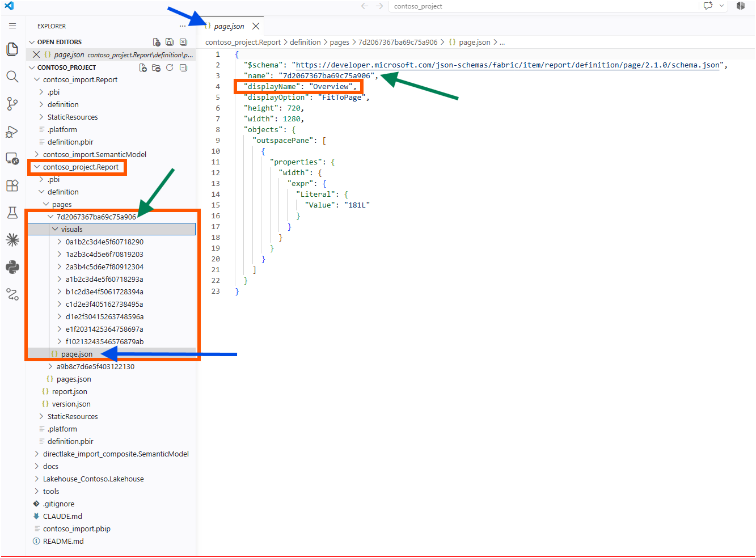The image size is (756, 558).
Task: Go forward using the title bar arrow
Action: tap(379, 6)
